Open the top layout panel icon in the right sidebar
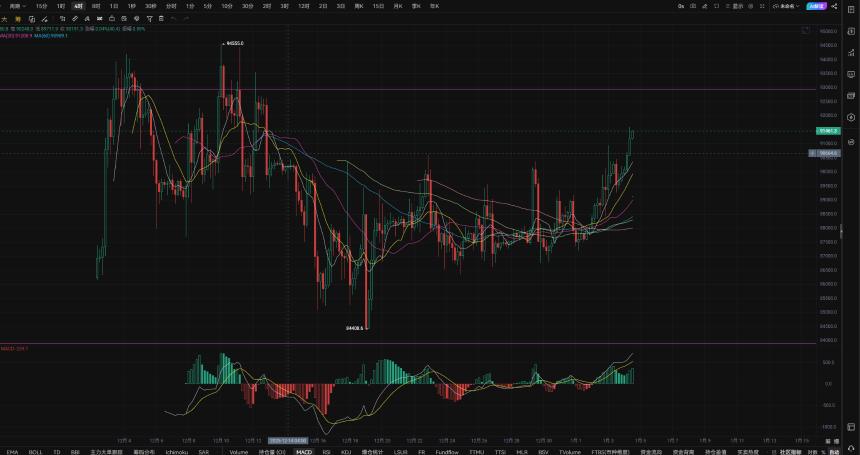 pos(851,9)
